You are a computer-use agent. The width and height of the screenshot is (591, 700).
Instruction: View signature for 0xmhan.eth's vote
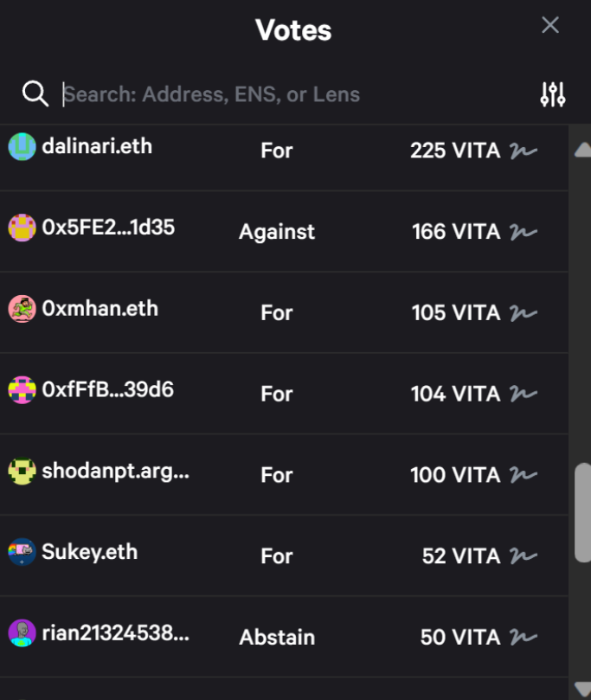524,312
